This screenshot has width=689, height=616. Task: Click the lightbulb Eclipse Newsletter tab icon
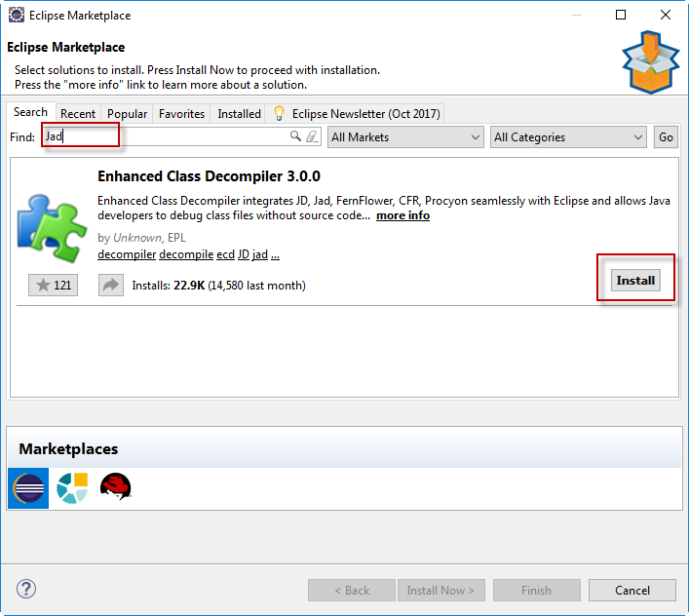(279, 113)
